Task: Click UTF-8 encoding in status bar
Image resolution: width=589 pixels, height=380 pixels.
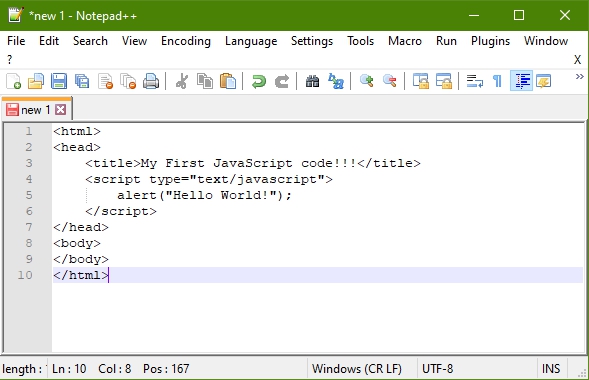Action: point(438,369)
